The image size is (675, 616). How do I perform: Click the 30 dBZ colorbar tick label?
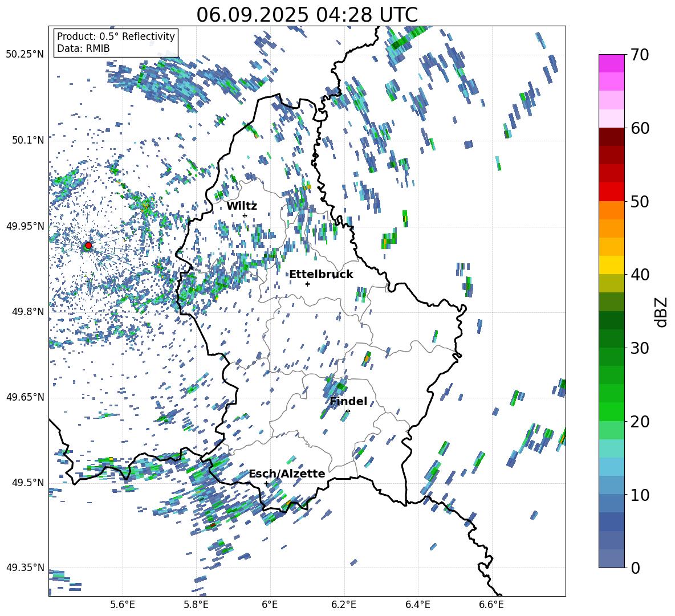click(639, 348)
